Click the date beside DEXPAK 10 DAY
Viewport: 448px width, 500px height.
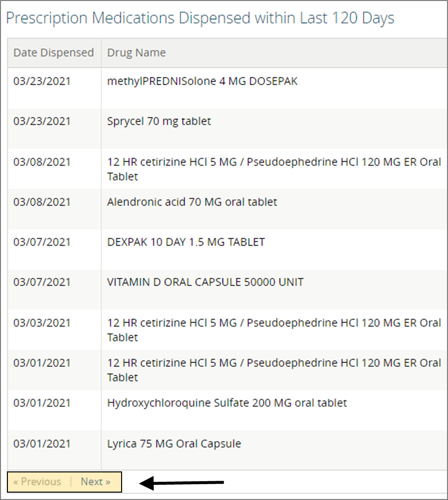point(42,242)
